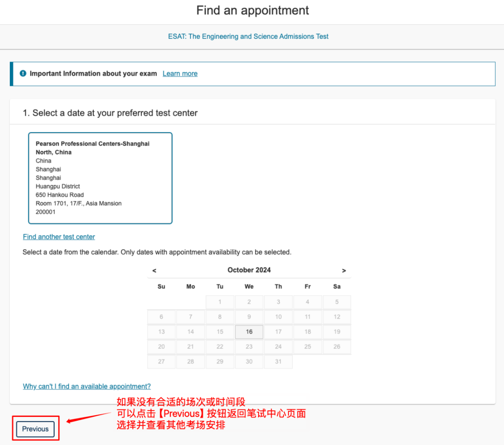Click the Select a date section heading

pos(110,113)
